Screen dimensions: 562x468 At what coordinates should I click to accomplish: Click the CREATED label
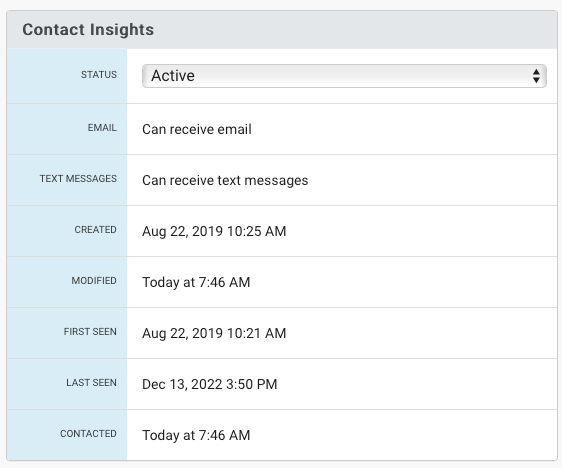(95, 229)
